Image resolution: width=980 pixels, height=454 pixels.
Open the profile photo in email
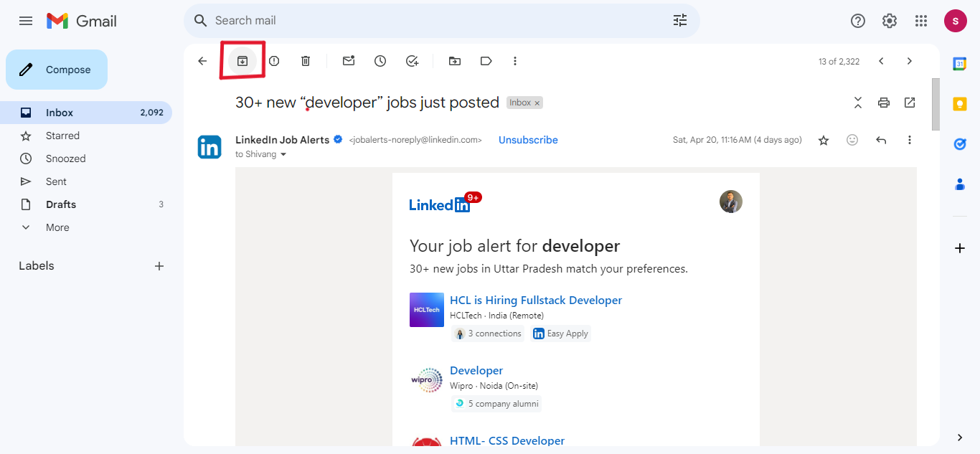(731, 202)
